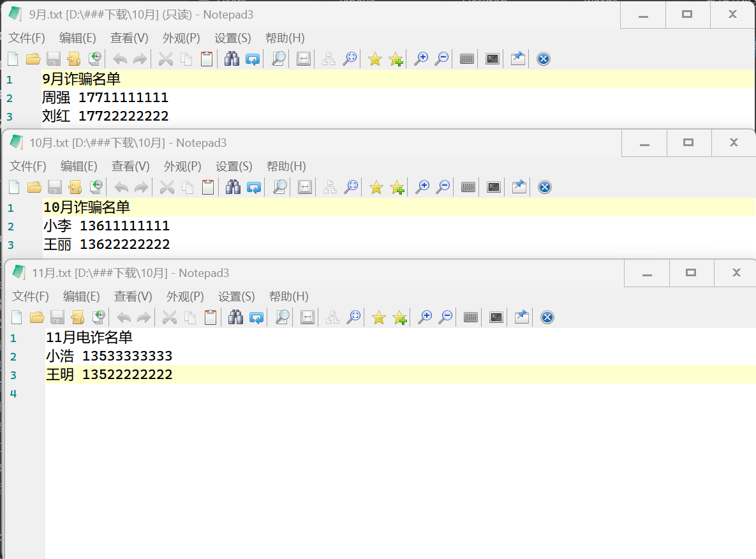The image size is (756, 559).
Task: Click New file icon in 11月.txt window
Action: pyautogui.click(x=17, y=317)
